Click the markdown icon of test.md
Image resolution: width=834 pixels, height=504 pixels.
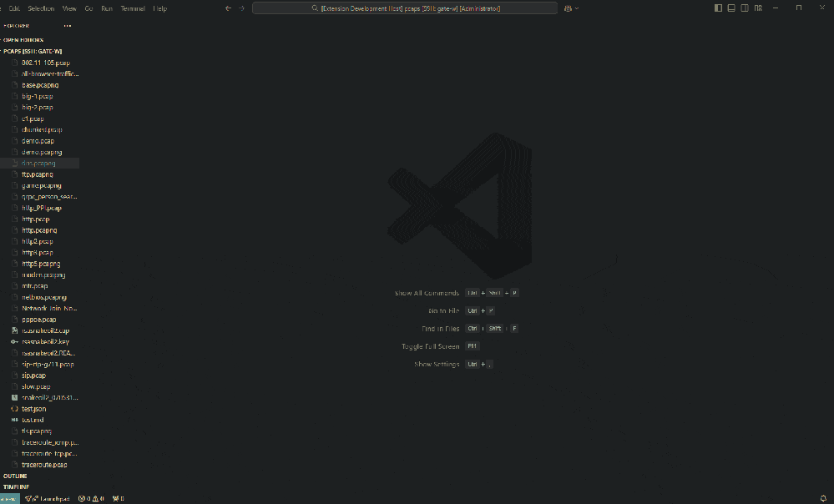(14, 420)
